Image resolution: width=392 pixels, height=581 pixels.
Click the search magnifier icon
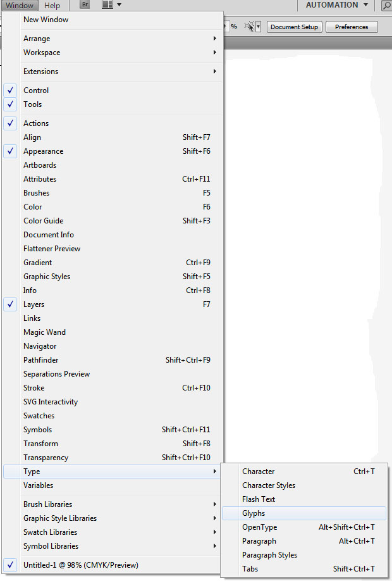(x=386, y=6)
